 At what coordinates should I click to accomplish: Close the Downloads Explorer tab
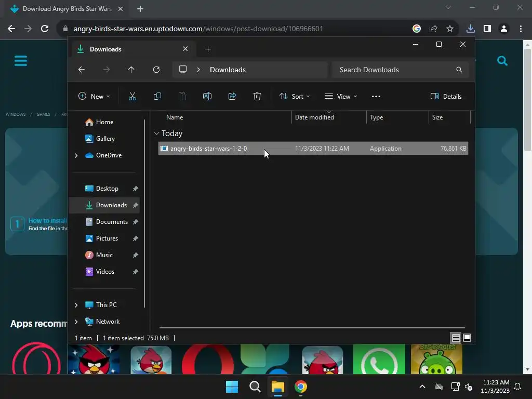pos(185,49)
